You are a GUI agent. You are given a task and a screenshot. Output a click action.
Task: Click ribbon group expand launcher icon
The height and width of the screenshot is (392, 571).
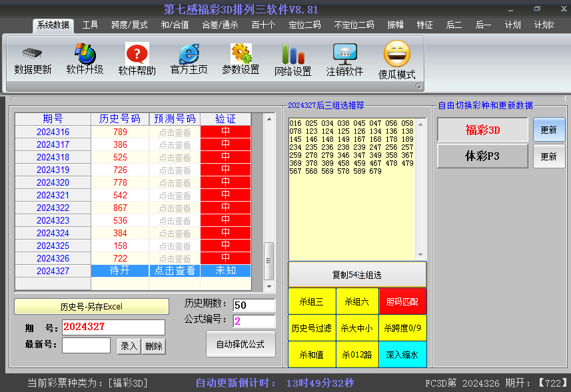point(418,86)
